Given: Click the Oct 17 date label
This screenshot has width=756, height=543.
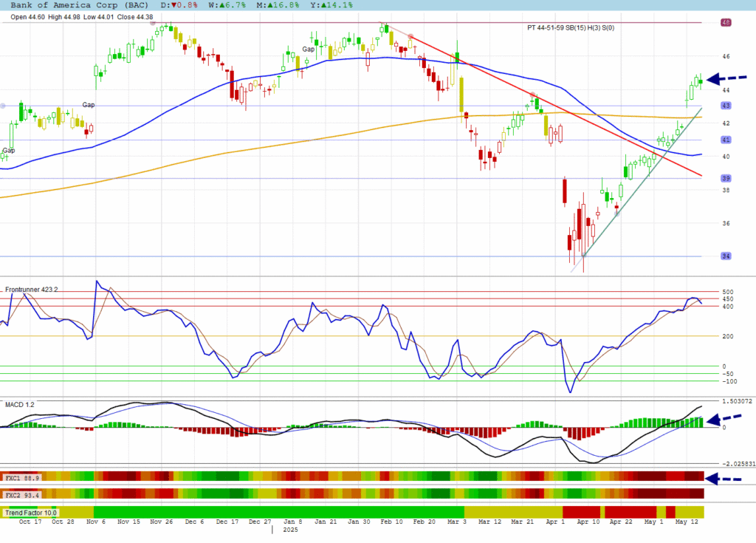Looking at the screenshot, I should pos(30,522).
